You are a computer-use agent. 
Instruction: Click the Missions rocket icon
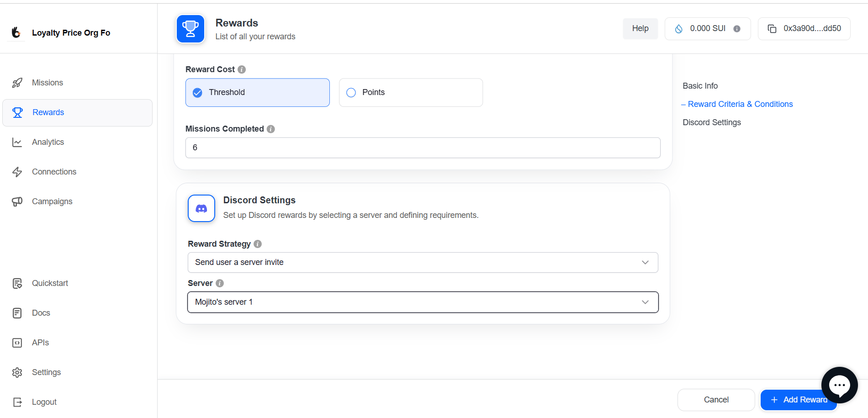coord(17,83)
